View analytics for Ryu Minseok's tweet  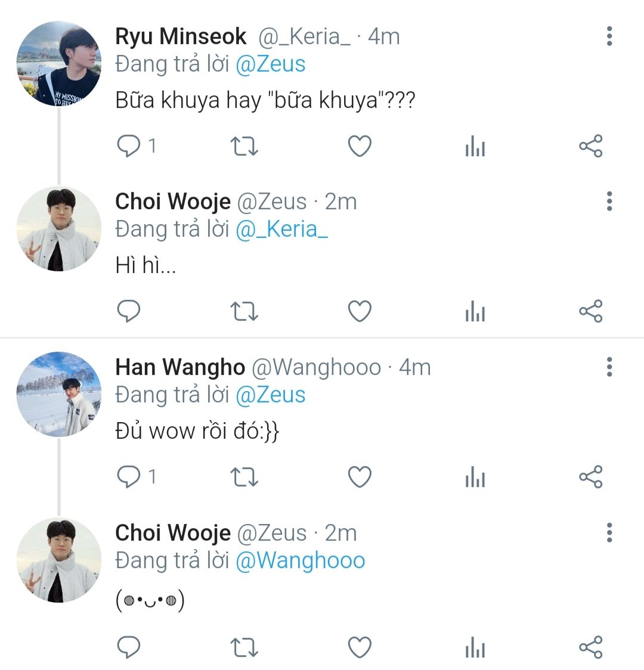point(475,146)
